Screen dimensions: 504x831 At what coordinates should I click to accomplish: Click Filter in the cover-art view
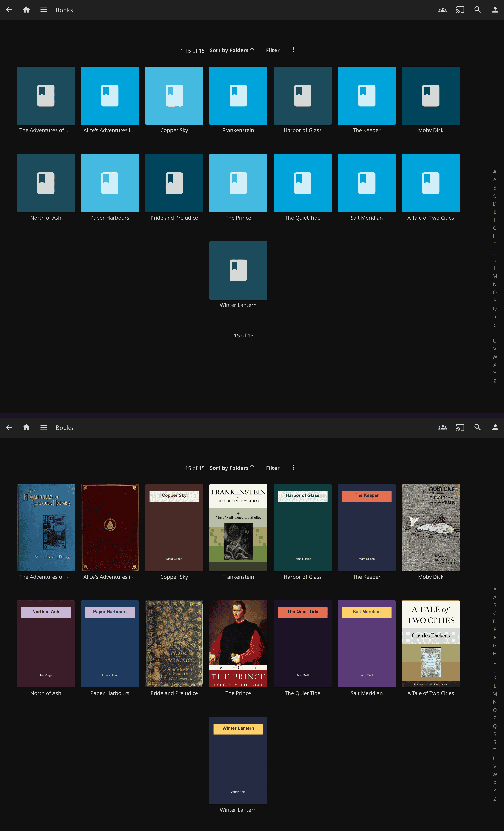click(272, 468)
